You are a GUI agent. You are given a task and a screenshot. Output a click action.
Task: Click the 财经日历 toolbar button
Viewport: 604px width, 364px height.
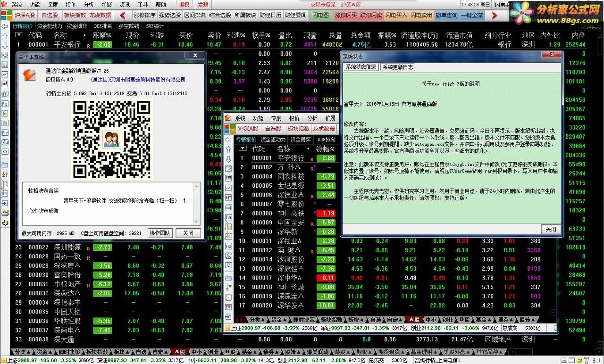271,15
